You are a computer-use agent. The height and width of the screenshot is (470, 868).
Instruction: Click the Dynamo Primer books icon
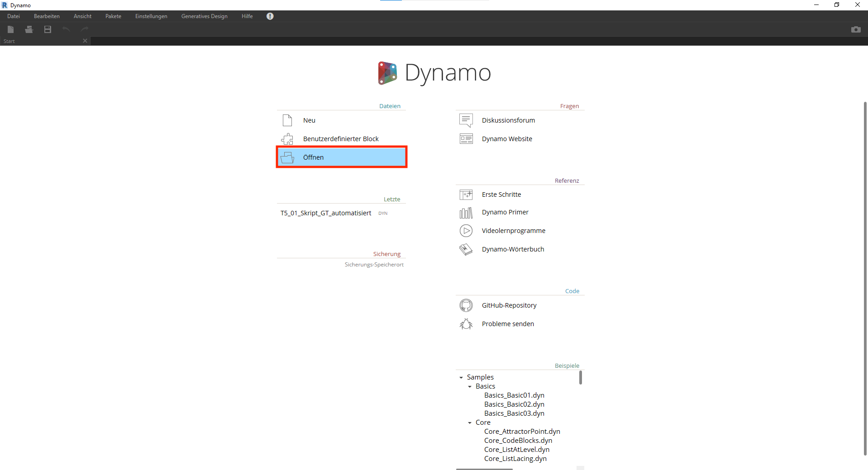click(x=466, y=213)
